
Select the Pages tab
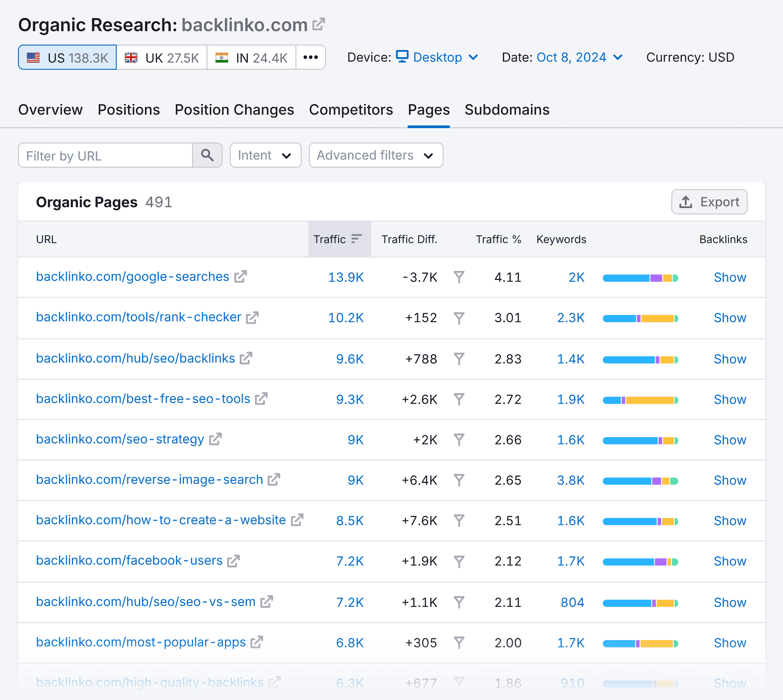coord(428,110)
